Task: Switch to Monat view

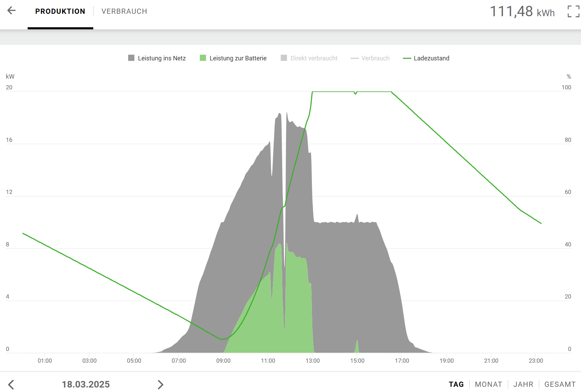Action: (488, 384)
